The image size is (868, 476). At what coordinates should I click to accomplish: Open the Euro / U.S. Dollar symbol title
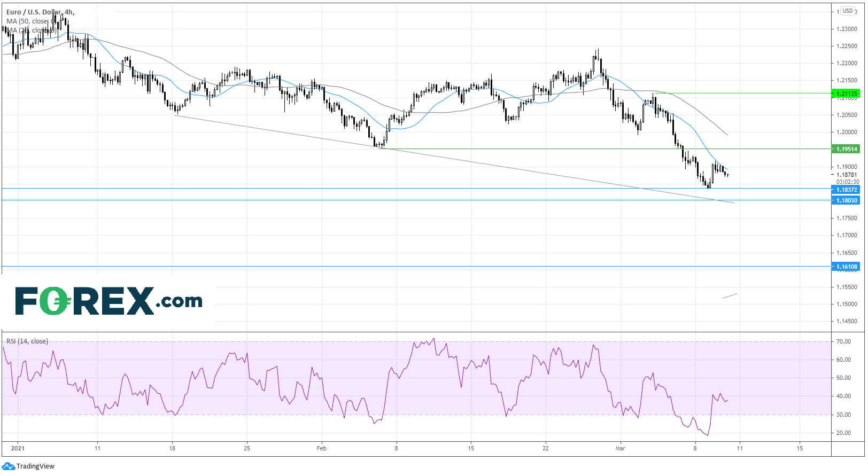point(40,12)
